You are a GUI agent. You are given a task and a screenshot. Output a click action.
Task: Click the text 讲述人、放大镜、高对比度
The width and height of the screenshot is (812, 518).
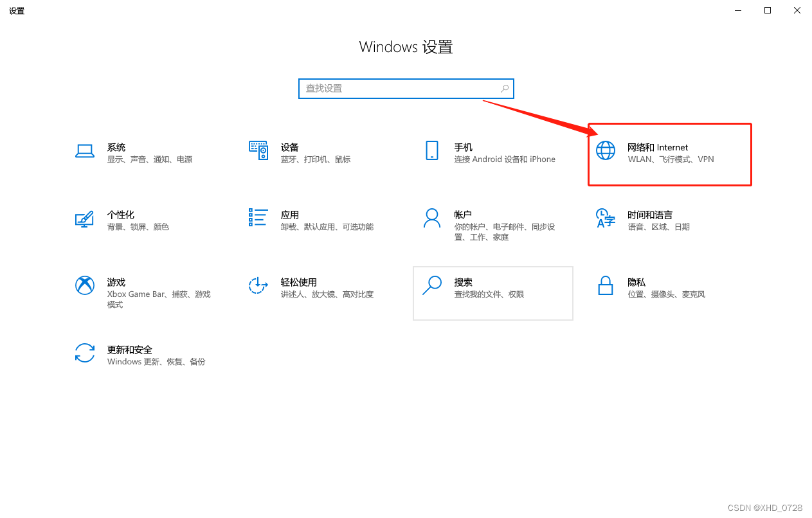[327, 294]
